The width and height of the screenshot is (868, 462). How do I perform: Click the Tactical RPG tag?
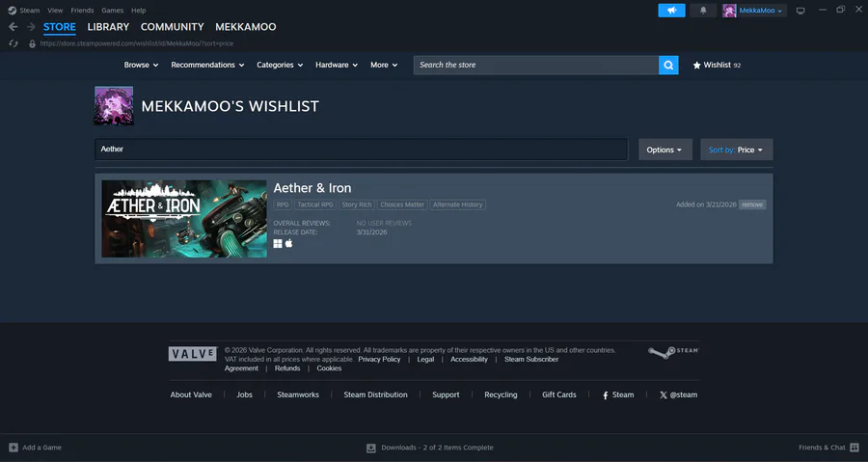[x=315, y=204]
